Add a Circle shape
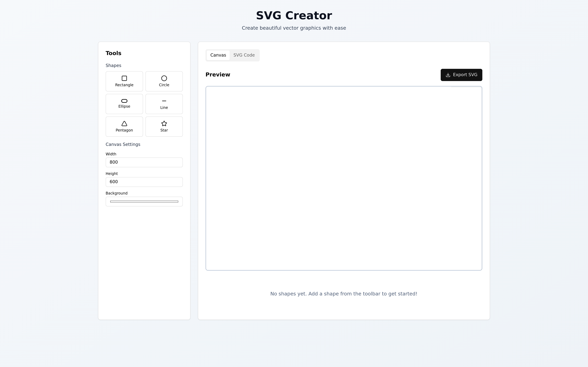Viewport: 588px width, 367px height. [x=164, y=81]
